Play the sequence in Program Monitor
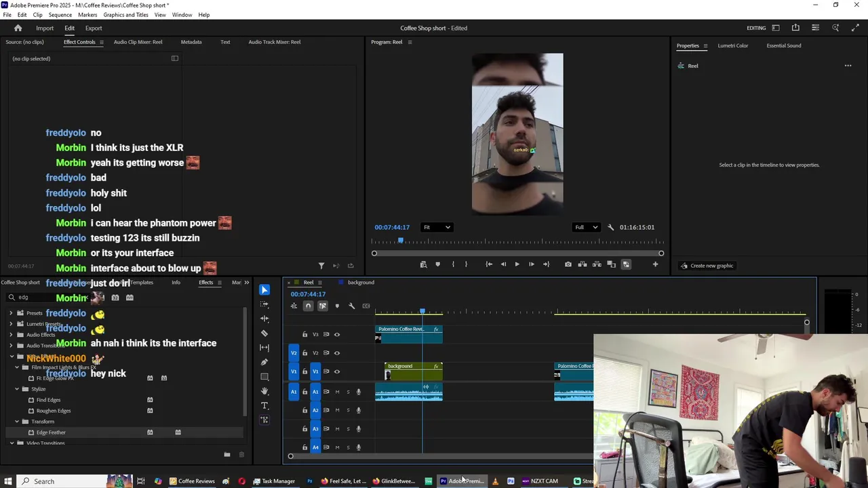The height and width of the screenshot is (488, 868). (517, 264)
